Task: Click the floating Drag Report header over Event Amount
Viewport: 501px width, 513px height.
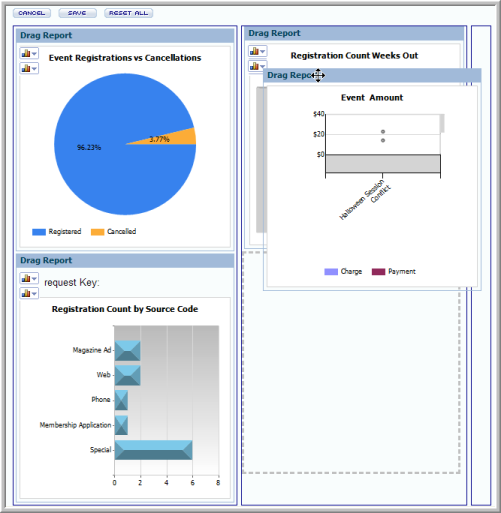Action: [x=372, y=75]
